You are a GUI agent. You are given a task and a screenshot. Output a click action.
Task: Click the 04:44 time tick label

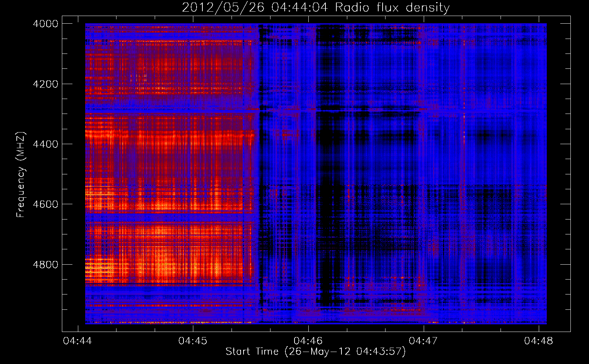pos(78,341)
